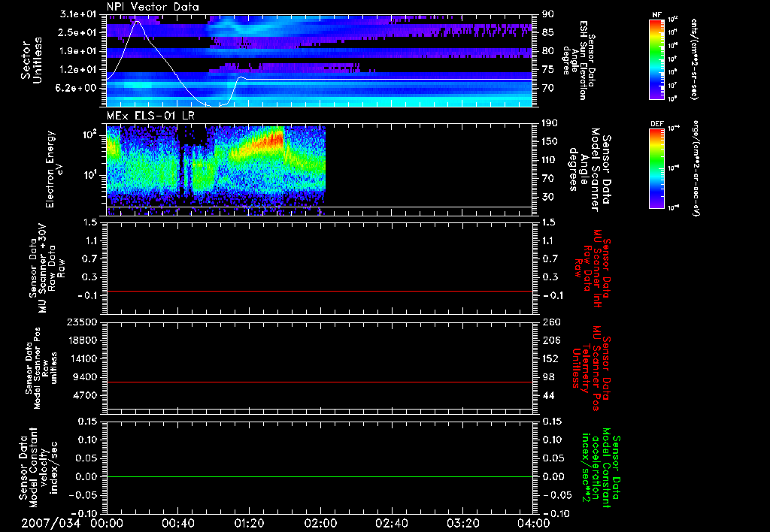Click the Sector Unitless axis label
This screenshot has width=770, height=532.
[32, 60]
